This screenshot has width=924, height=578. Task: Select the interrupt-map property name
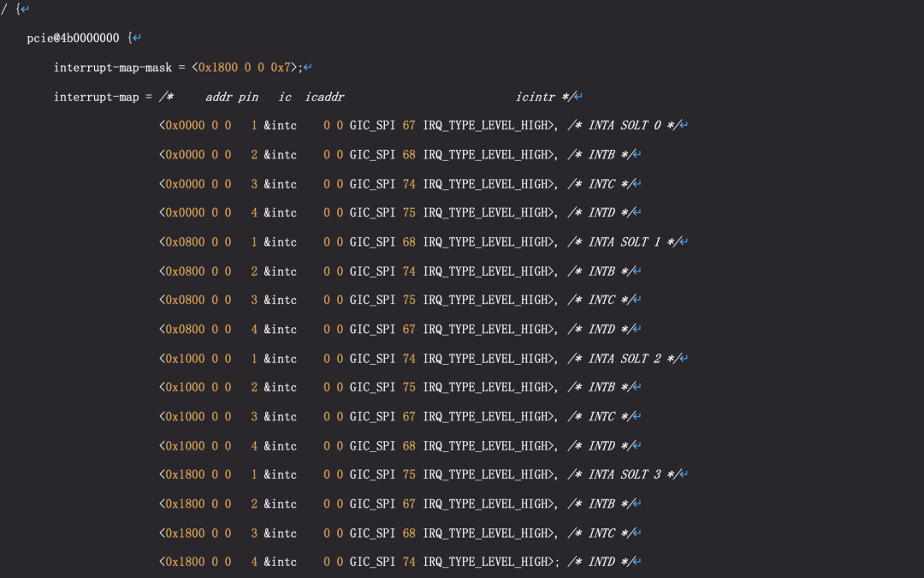97,96
